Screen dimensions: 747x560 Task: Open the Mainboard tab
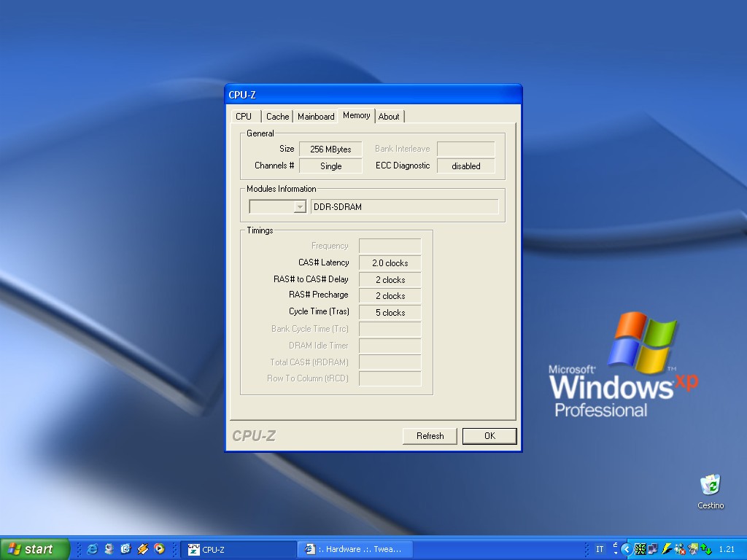(316, 116)
